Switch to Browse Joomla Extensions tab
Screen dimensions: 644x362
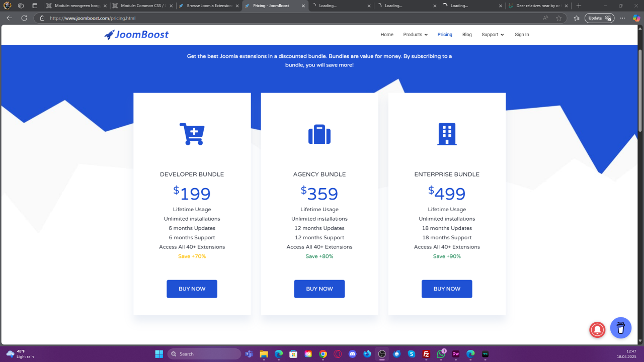209,6
